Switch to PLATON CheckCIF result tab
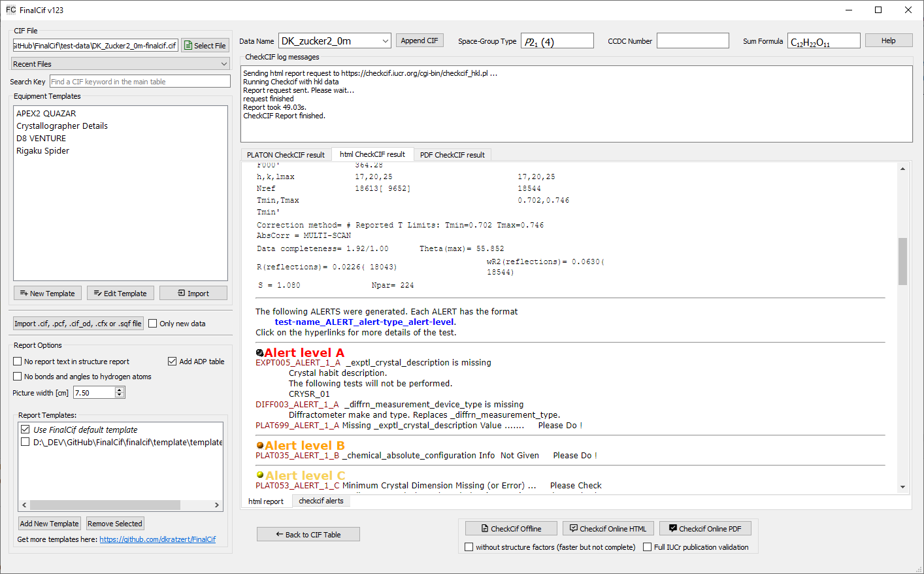The image size is (924, 574). tap(286, 155)
